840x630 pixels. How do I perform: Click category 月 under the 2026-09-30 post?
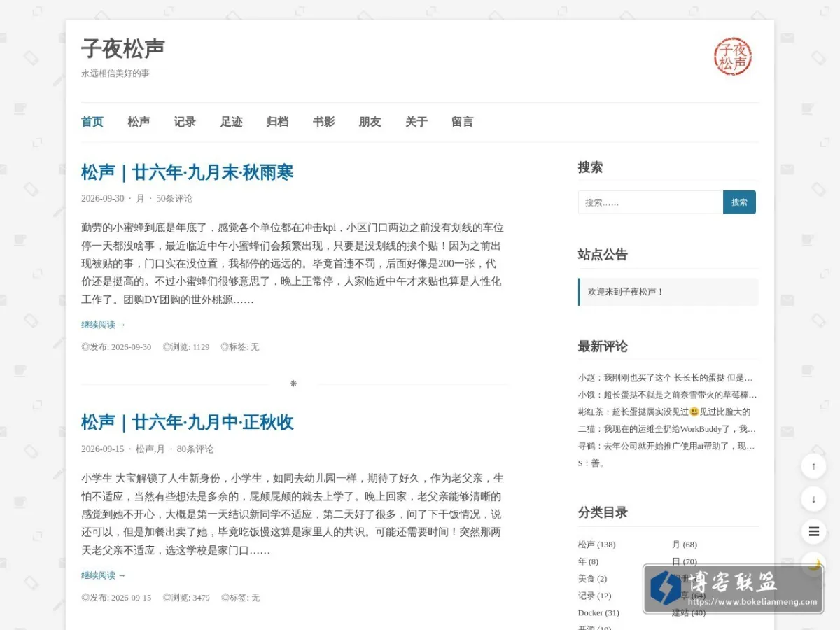click(140, 199)
